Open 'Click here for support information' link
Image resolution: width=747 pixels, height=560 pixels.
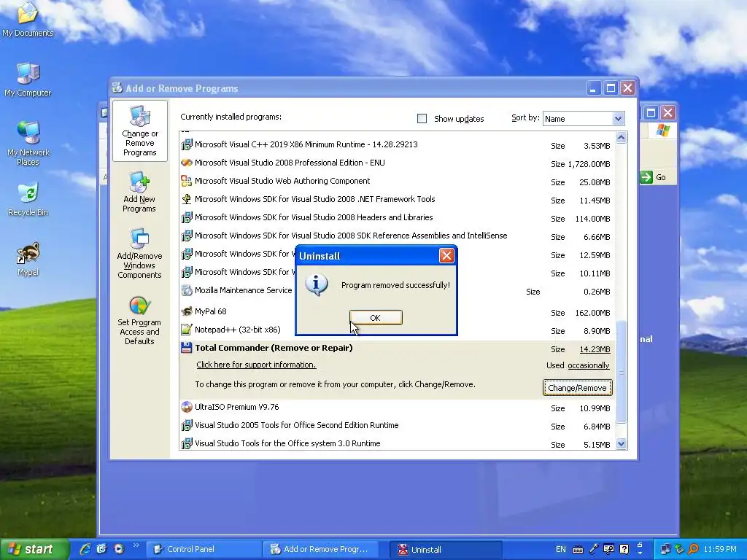tap(256, 365)
